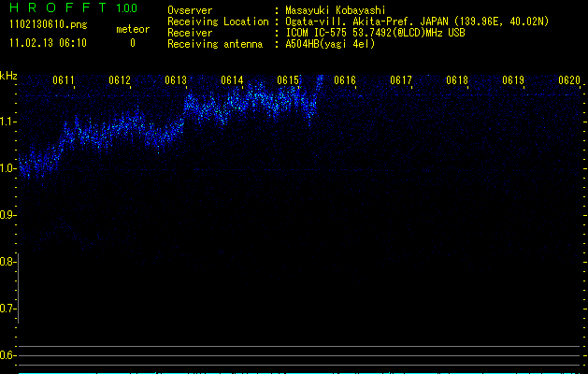The height and width of the screenshot is (374, 588).
Task: Click the meteor count label
Action: [132, 29]
